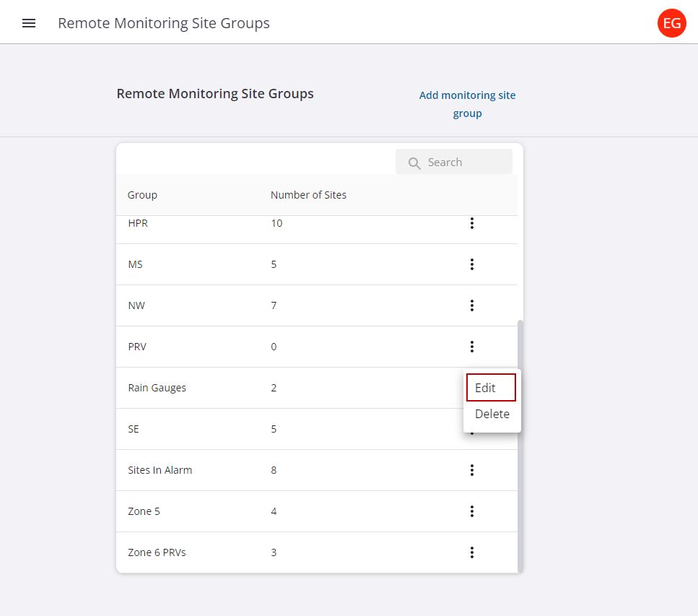Expand the Zone 5 row options menu
The height and width of the screenshot is (616, 698).
click(x=471, y=511)
